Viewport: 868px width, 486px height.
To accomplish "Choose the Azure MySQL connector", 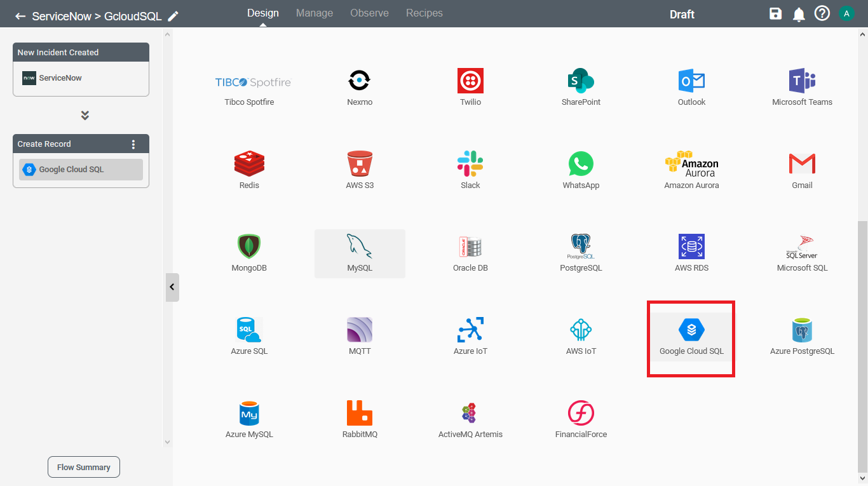I will (249, 420).
